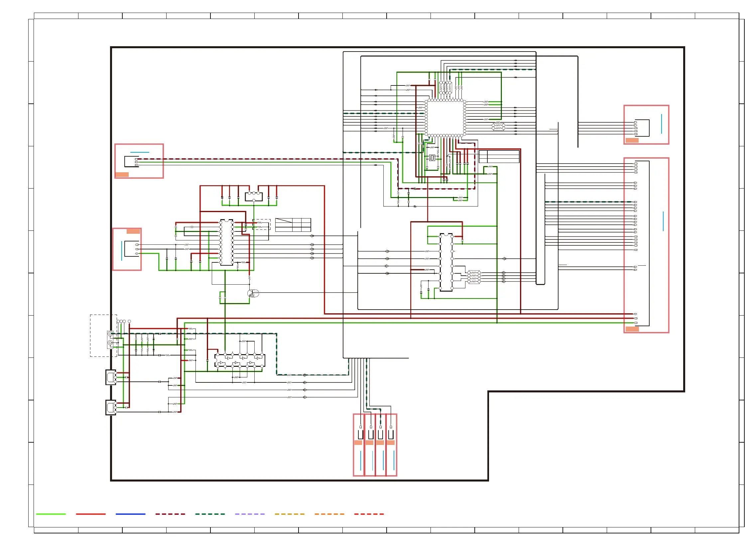Viewport: 754px width, 560px height.
Task: Select the dashed dark-green legend line
Action: coord(210,514)
